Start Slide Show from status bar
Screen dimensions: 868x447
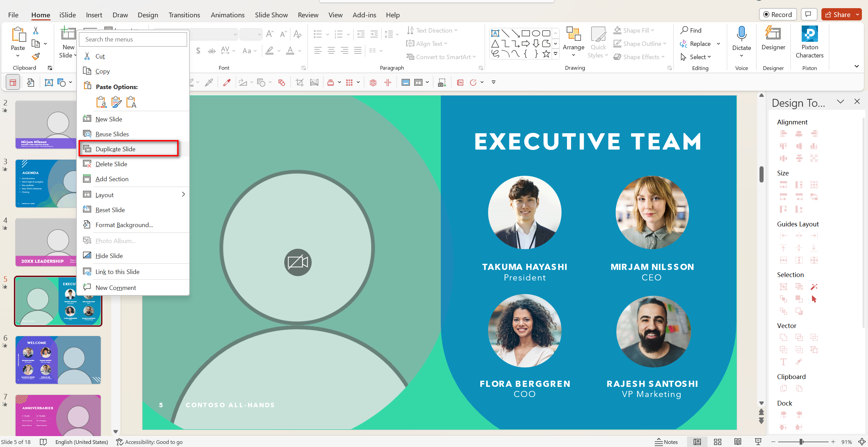point(758,442)
